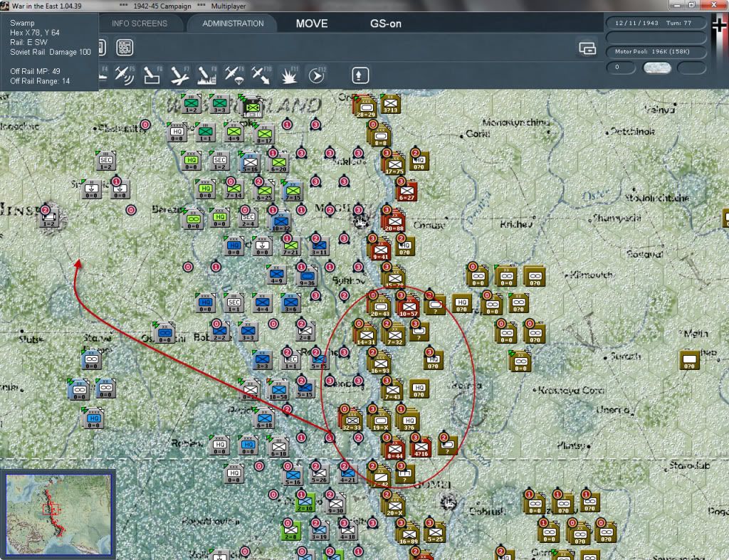Click the overlapping windows icon near the date panel
This screenshot has width=729, height=560.
(587, 48)
